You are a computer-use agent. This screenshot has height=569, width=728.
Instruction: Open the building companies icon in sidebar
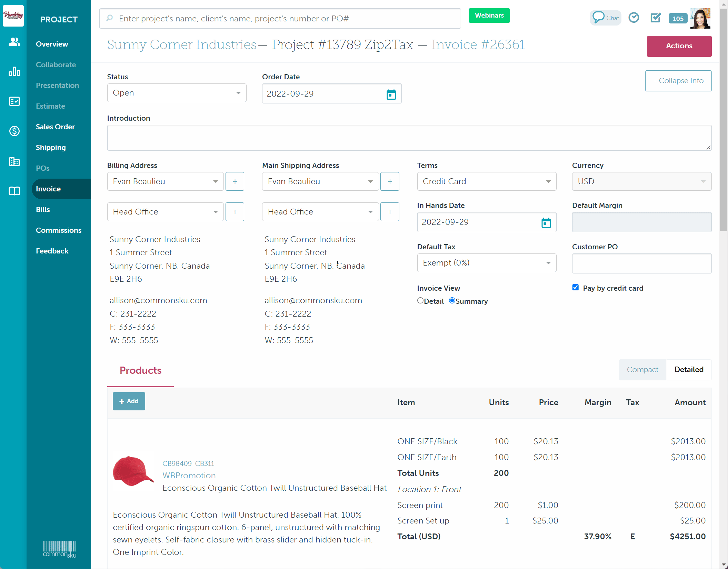(x=14, y=161)
